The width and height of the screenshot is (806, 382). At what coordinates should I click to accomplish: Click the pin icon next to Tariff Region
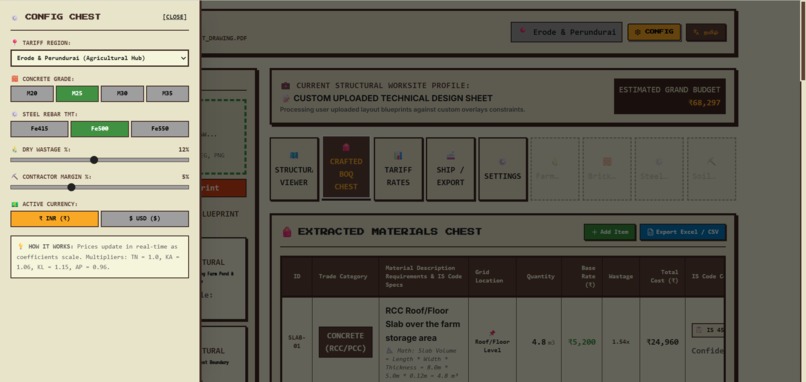point(14,43)
